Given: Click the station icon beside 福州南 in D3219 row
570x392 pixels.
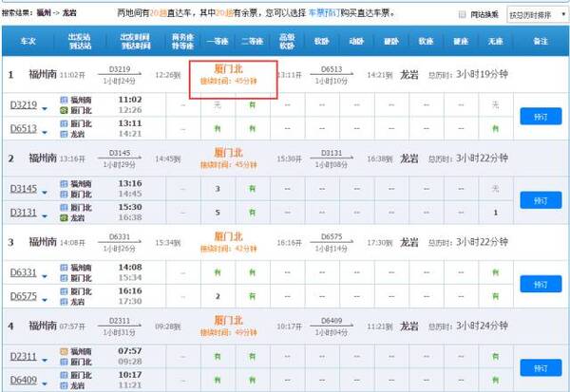Looking at the screenshot, I should (64, 100).
